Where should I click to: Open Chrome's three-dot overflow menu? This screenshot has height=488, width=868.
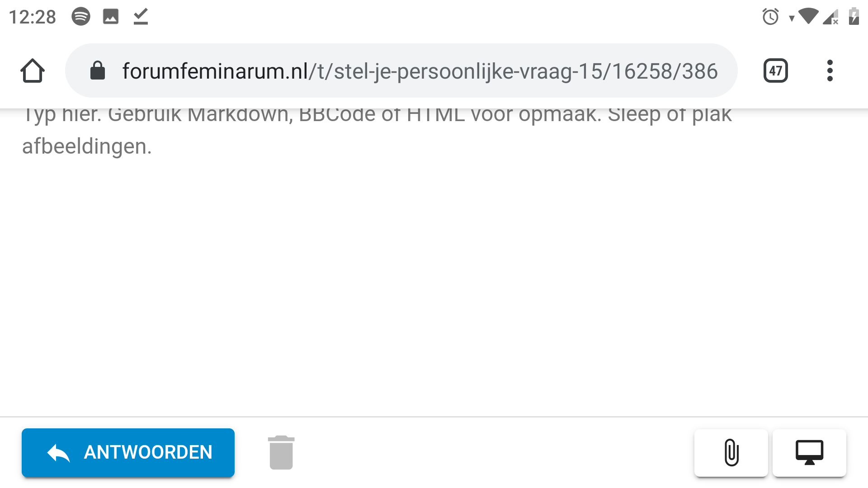click(x=830, y=71)
